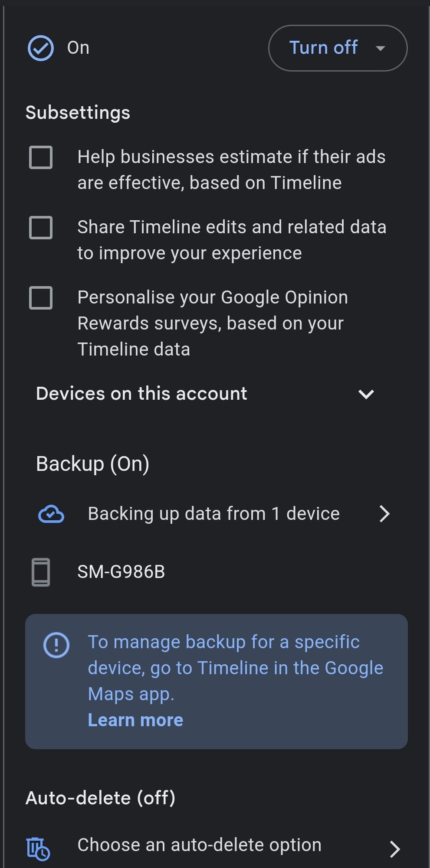Click the SM-G986B device entry
The height and width of the screenshot is (868, 430).
(121, 572)
